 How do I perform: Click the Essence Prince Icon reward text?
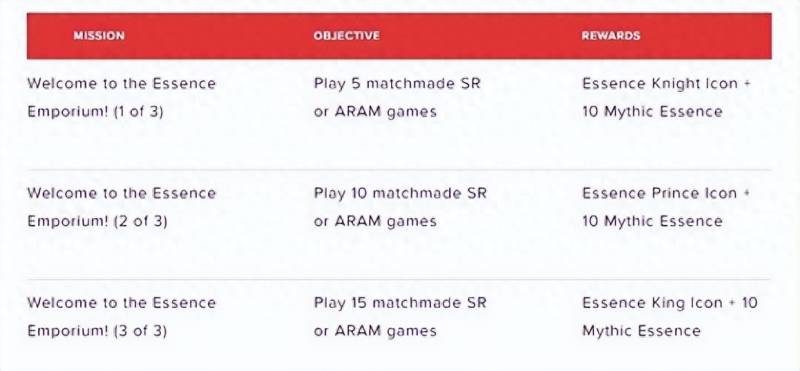pos(659,193)
